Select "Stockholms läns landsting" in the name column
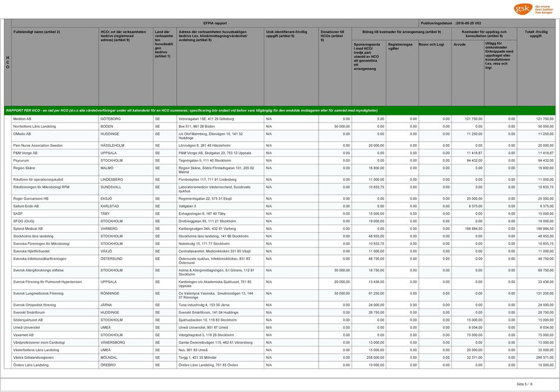 pyautogui.click(x=55, y=236)
